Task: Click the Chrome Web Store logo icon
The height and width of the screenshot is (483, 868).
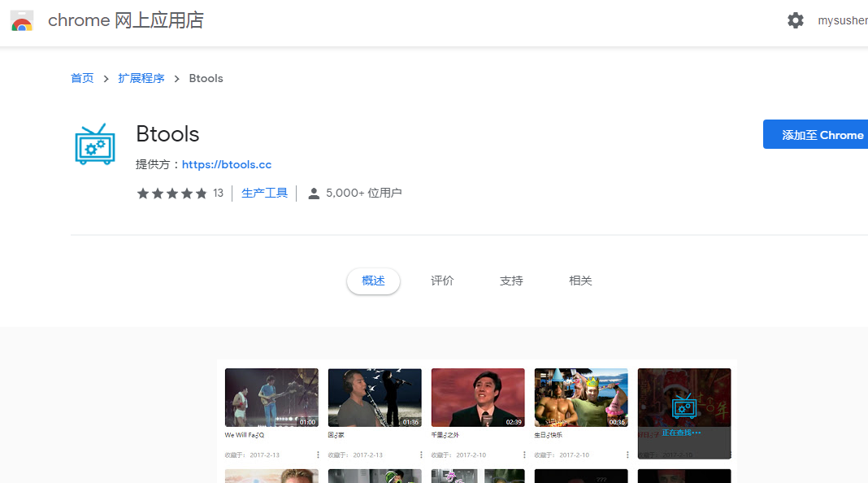Action: coord(22,20)
